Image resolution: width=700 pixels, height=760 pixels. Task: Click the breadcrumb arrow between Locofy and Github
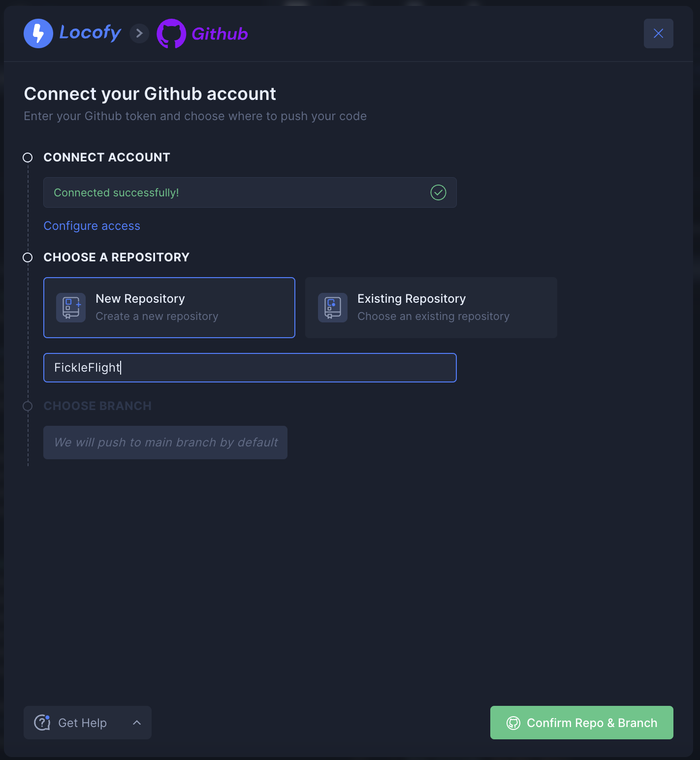pyautogui.click(x=139, y=33)
